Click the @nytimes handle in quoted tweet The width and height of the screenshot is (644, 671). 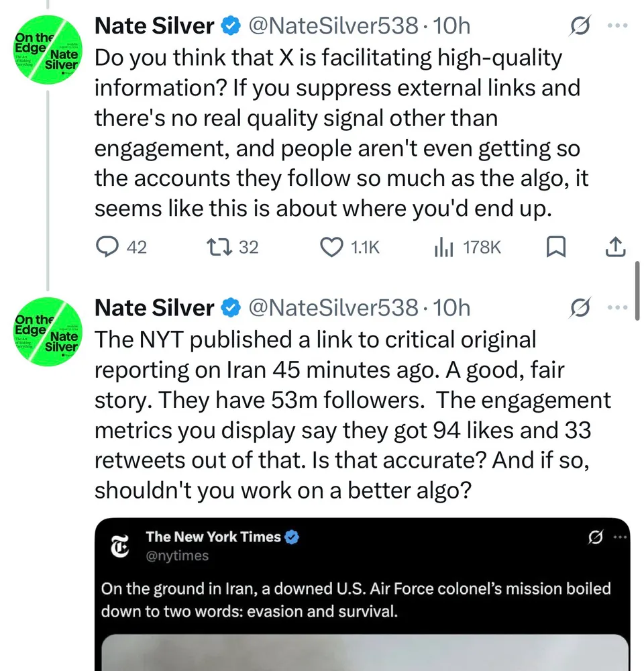pyautogui.click(x=177, y=556)
